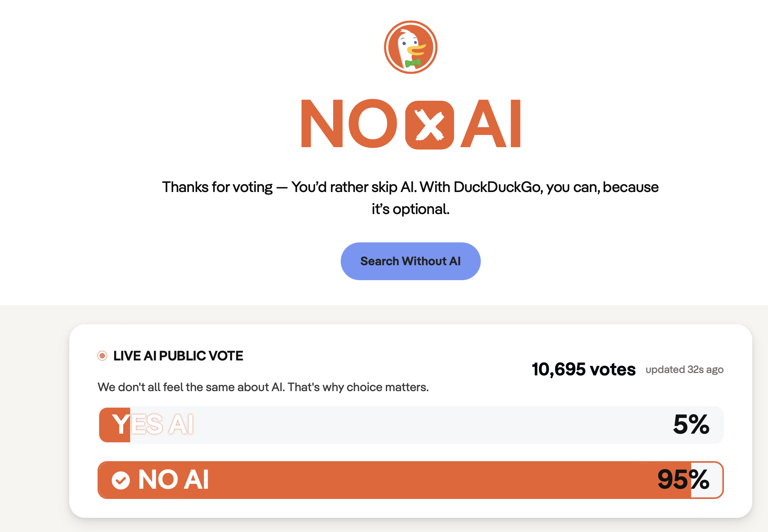Screen dimensions: 768x532
Task: Click the pulsing live indicator dot
Action: 102,356
